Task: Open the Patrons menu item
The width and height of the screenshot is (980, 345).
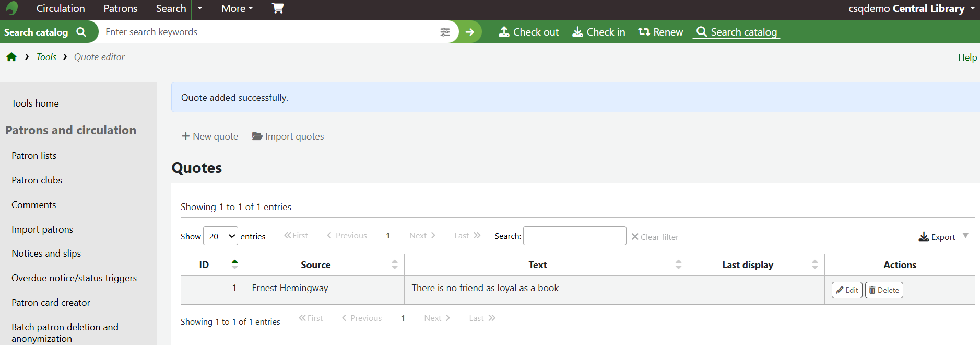Action: click(120, 8)
